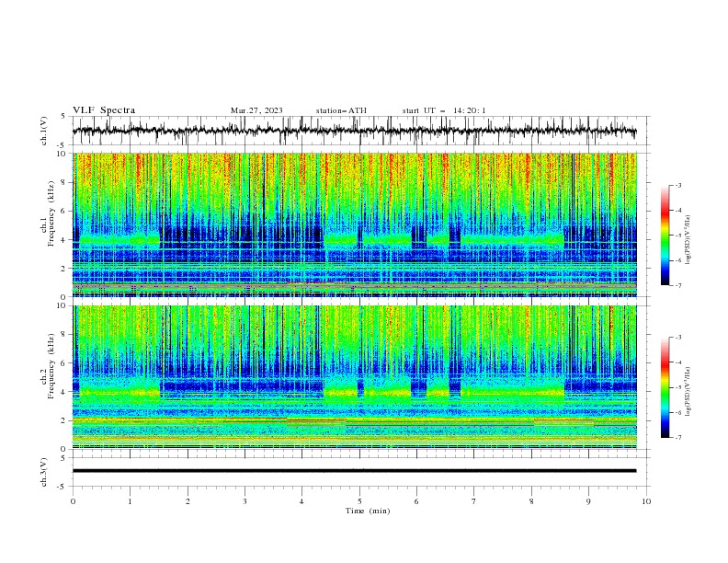Click the lower 'log(PSD)(V²/Hz)' color bar label
Viewport: 728px width, 563px height.
click(688, 392)
